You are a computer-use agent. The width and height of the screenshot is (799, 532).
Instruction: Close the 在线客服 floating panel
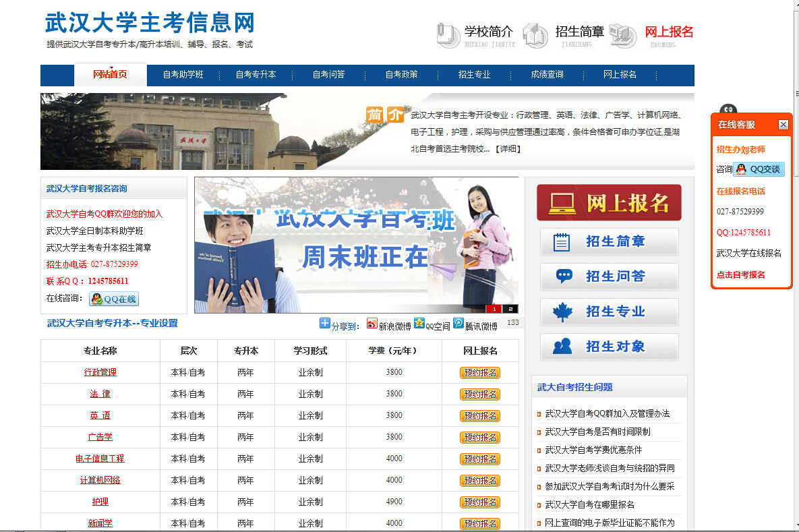[x=783, y=125]
